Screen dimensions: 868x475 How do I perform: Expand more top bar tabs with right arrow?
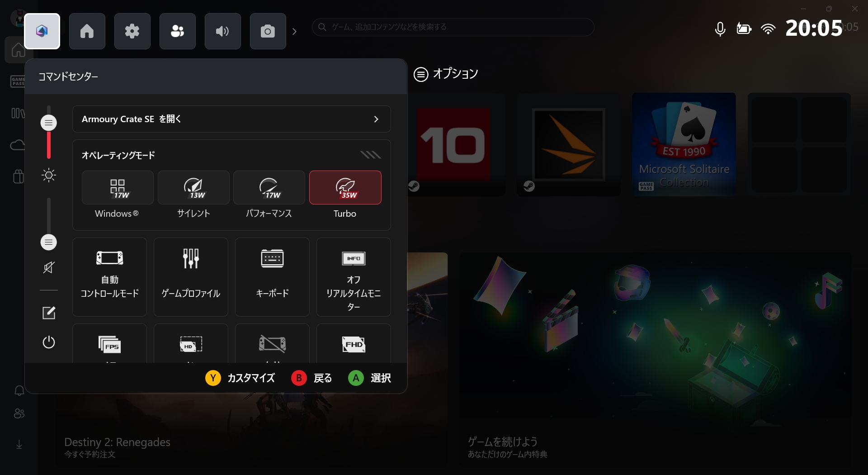click(x=295, y=31)
